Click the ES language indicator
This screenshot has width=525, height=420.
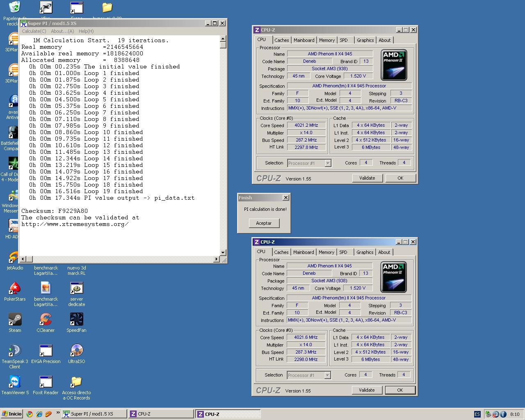477,414
